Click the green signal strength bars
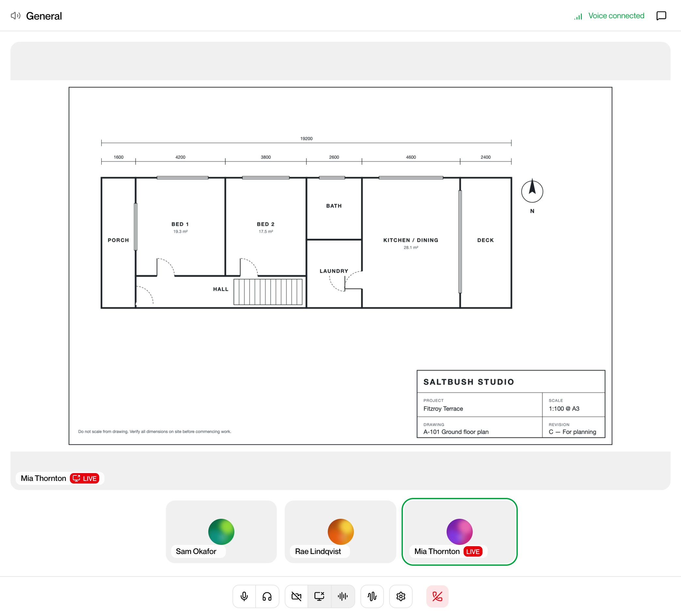The width and height of the screenshot is (681, 616). coord(578,17)
